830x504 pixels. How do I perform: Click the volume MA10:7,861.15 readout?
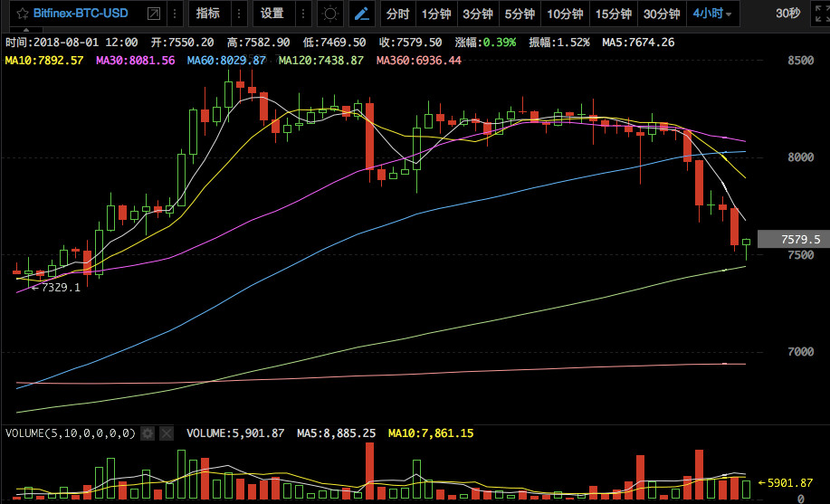point(431,433)
